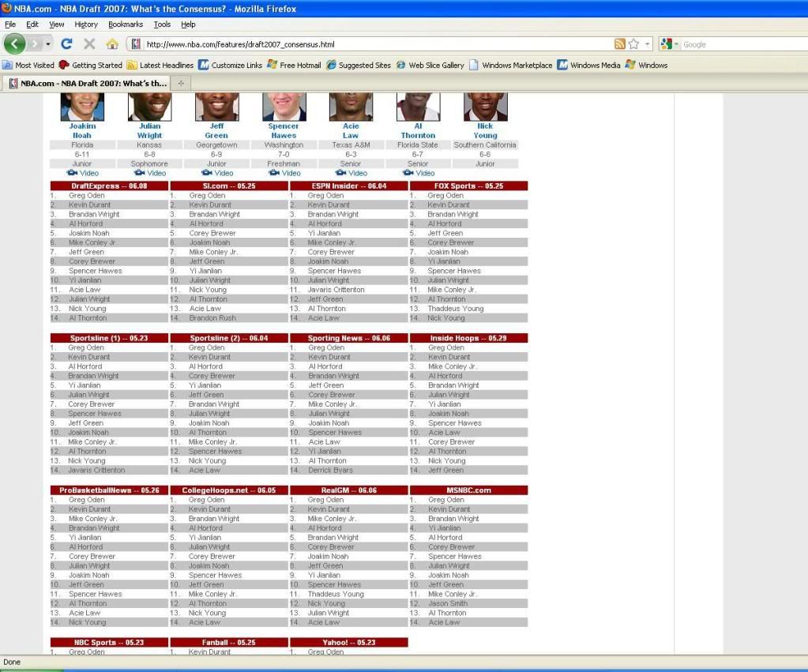Open the navigation history dropdown arrow

click(x=48, y=44)
